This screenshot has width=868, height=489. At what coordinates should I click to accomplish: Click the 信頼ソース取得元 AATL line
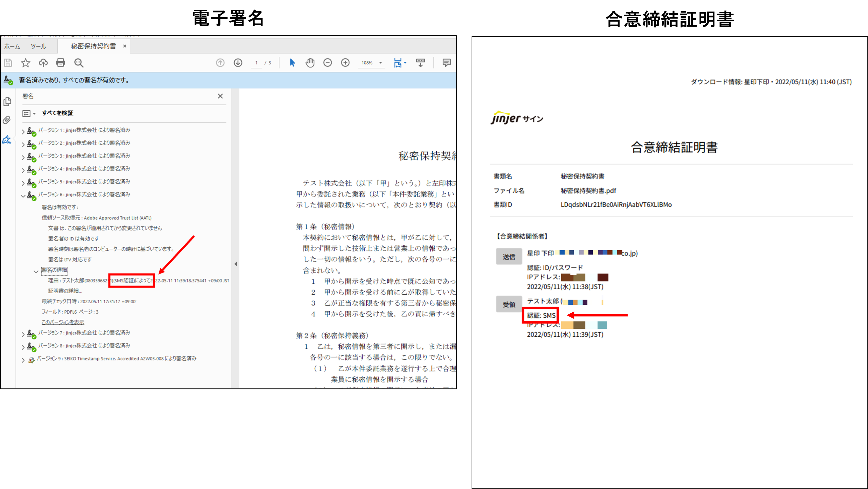pyautogui.click(x=96, y=218)
